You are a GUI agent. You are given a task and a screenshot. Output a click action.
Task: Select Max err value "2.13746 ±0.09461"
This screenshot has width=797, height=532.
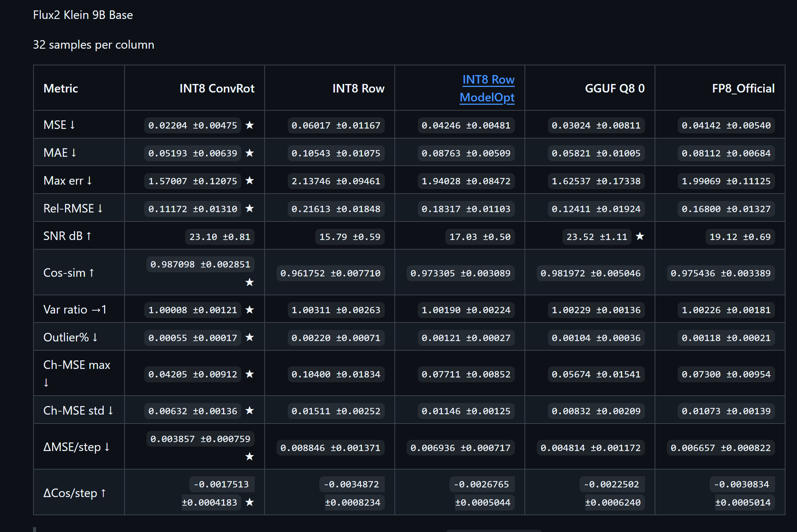point(336,181)
